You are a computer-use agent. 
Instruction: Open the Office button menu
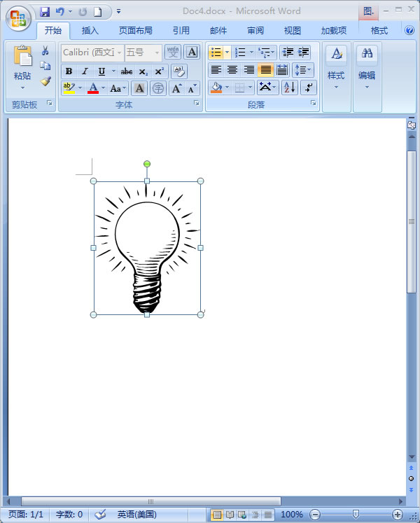coord(19,19)
